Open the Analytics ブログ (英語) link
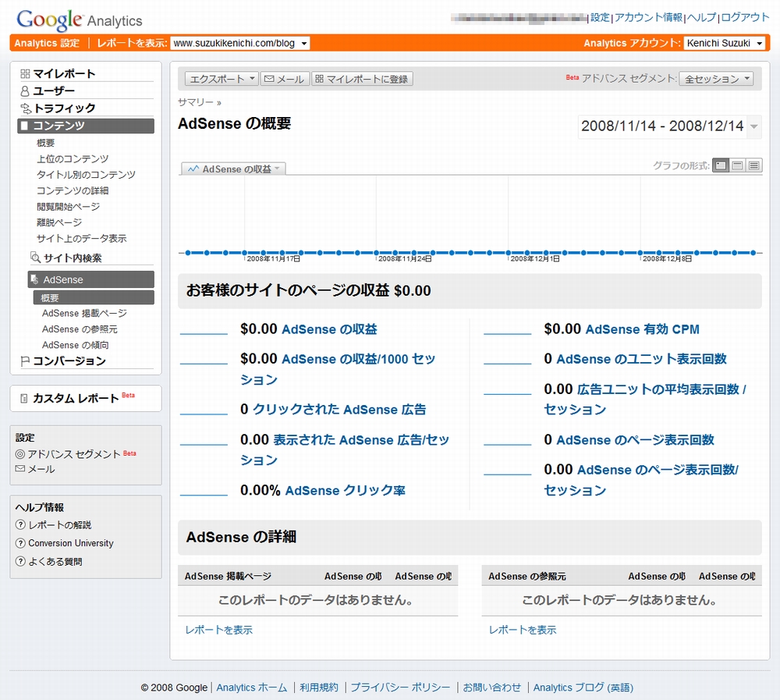 [583, 688]
